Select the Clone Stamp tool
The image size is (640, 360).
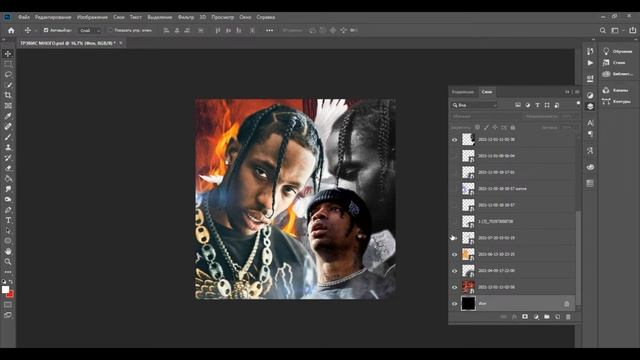8,147
